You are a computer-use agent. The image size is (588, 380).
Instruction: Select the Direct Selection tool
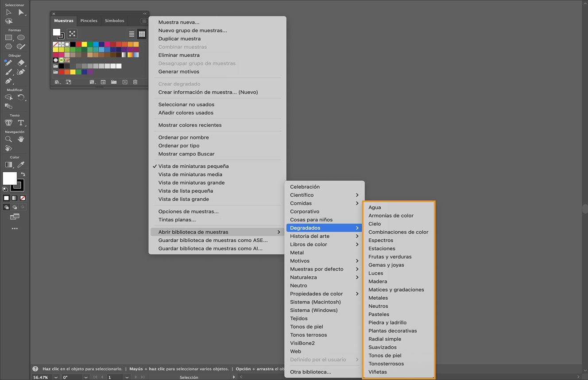(x=21, y=12)
